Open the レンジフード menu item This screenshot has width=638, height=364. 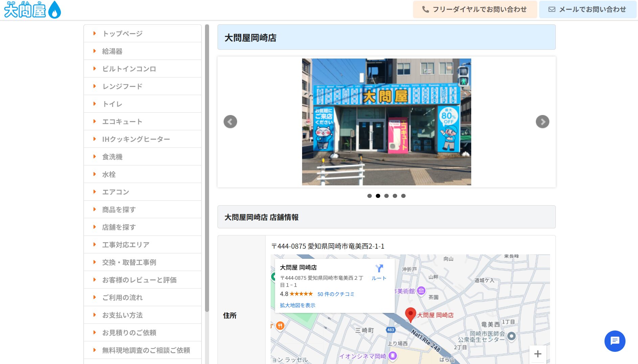[x=142, y=86]
